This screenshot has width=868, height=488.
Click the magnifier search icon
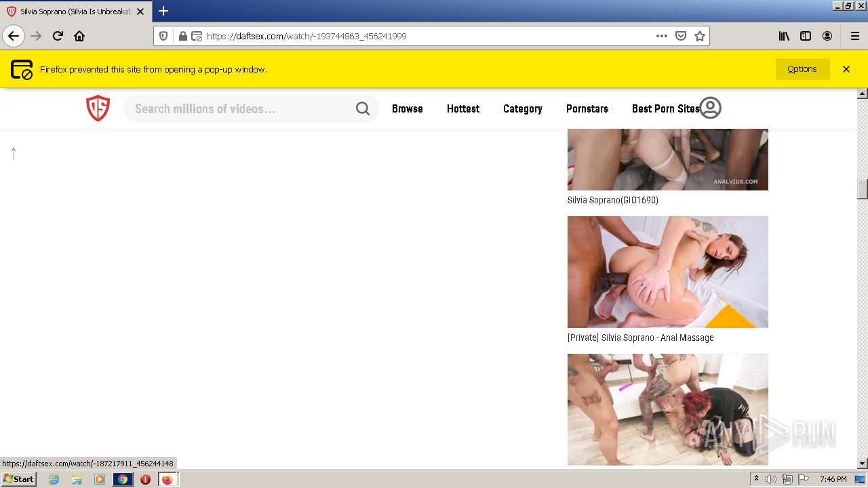pos(363,108)
